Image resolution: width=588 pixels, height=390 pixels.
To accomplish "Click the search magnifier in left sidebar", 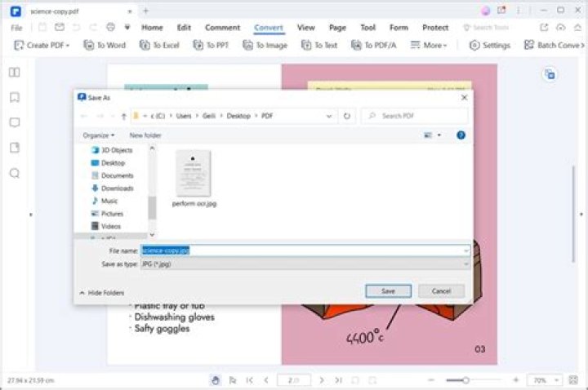I will pos(14,173).
